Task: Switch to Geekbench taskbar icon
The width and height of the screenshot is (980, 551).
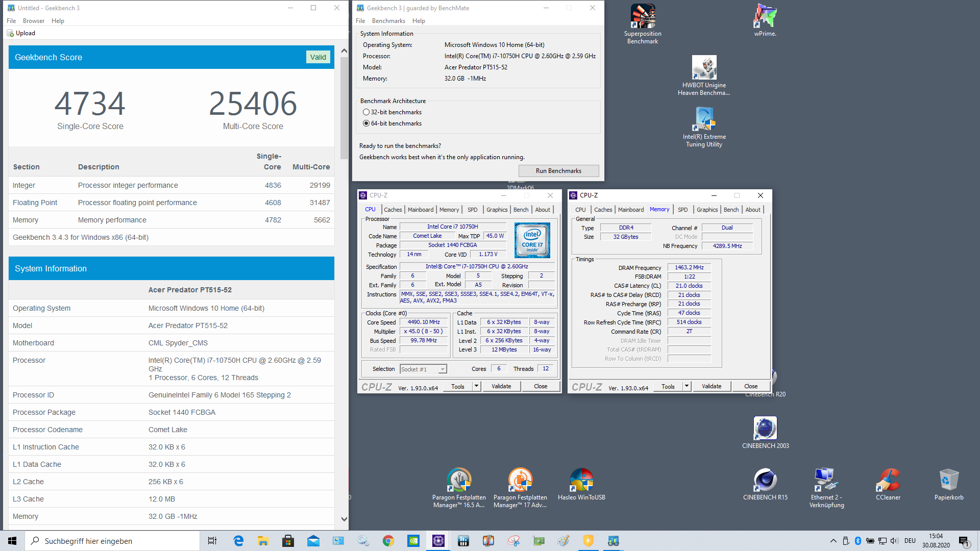Action: click(x=614, y=541)
